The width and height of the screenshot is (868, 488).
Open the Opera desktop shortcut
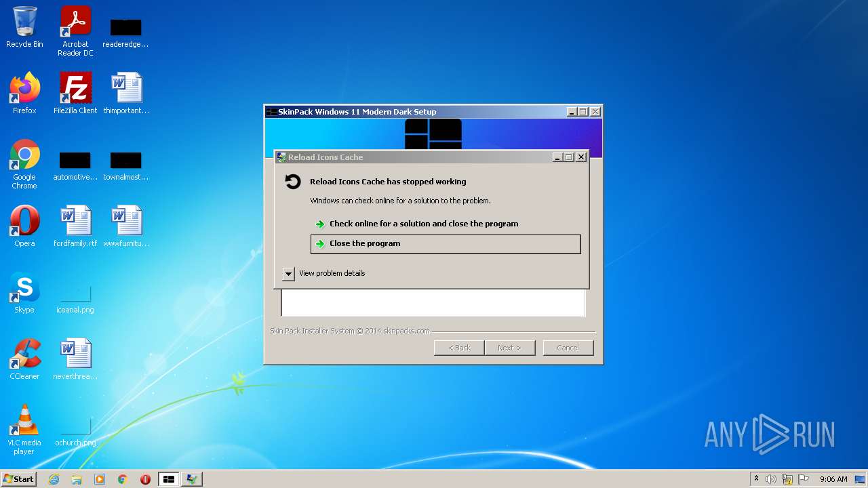click(x=24, y=226)
